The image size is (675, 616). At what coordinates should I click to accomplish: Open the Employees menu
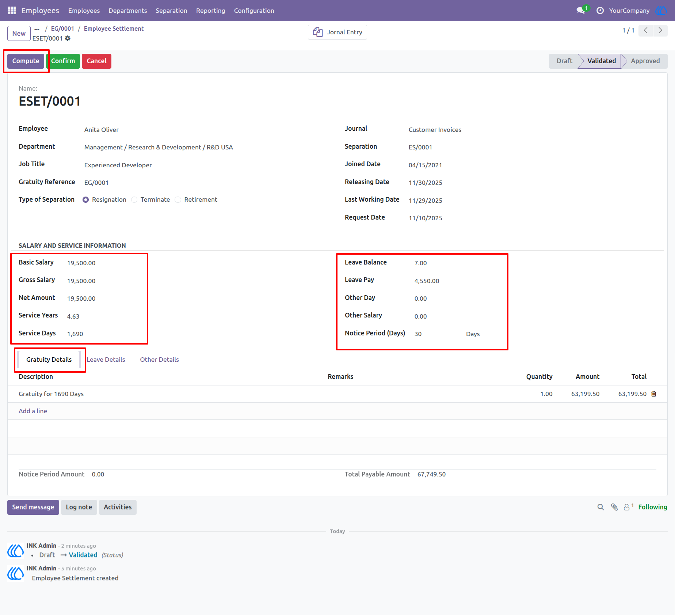pos(84,11)
